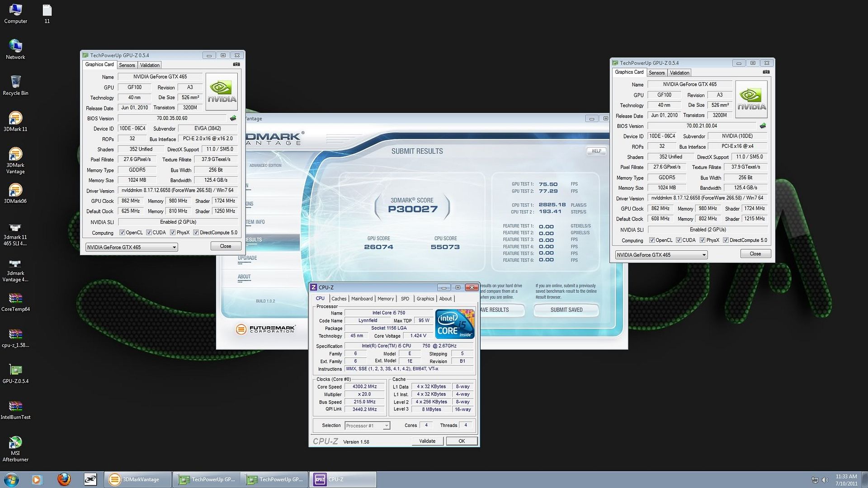
Task: Click Driver Version field in right GPU-Z
Action: click(x=708, y=198)
